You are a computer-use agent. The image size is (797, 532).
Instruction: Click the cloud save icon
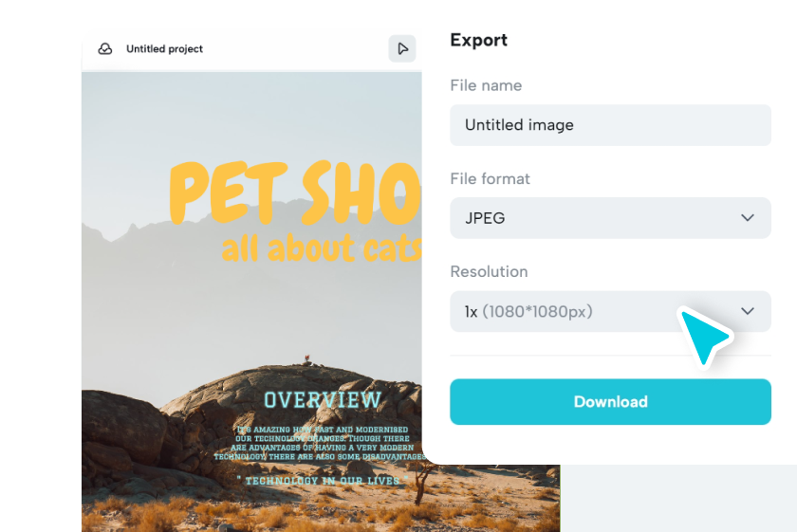pyautogui.click(x=105, y=48)
